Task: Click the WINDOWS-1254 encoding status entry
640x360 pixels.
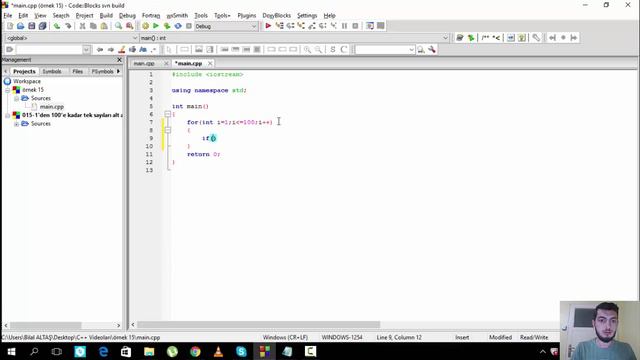Action: 342,338
